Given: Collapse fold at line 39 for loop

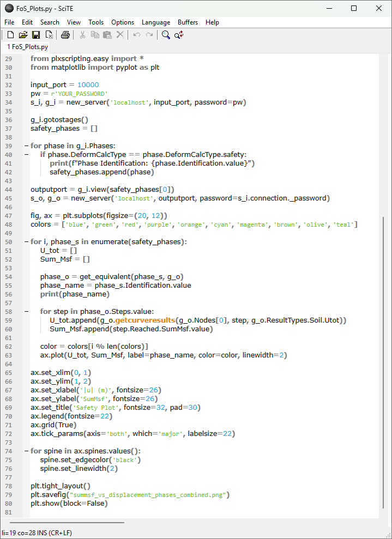Looking at the screenshot, I should (26, 146).
